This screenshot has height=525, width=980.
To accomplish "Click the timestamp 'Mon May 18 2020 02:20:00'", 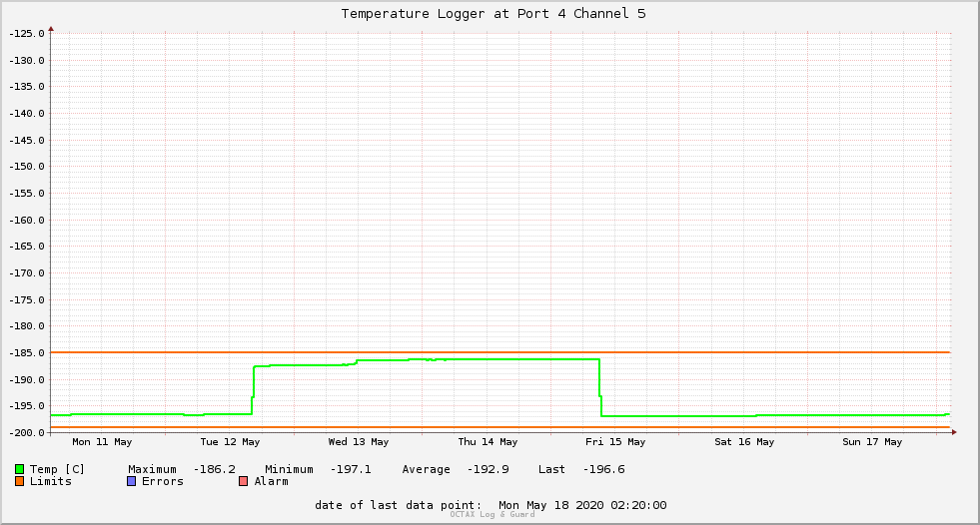I will (x=582, y=505).
